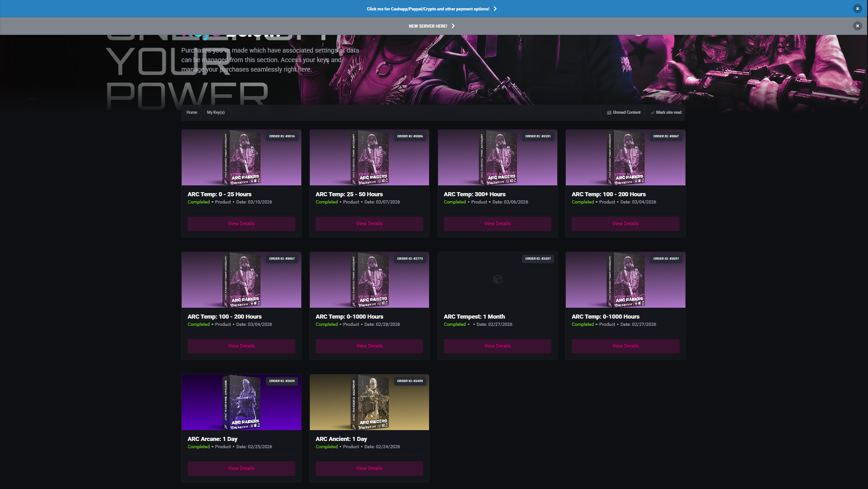Click the ORDER ID: #3231 badge
Screen dimensions: 868x489
point(538,136)
